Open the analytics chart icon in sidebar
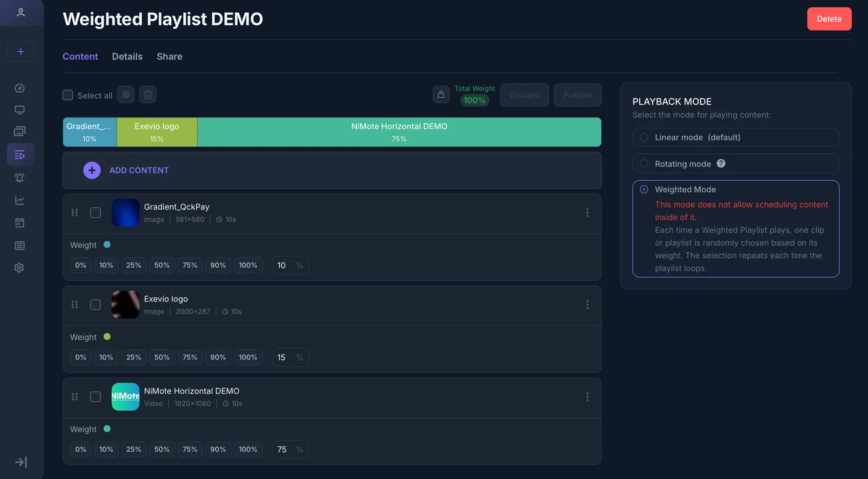The image size is (868, 479). point(20,200)
